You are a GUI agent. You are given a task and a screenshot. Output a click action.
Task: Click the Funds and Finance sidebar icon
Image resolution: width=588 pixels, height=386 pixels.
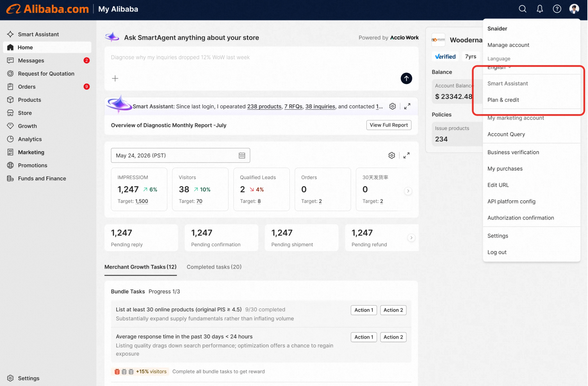pos(11,179)
